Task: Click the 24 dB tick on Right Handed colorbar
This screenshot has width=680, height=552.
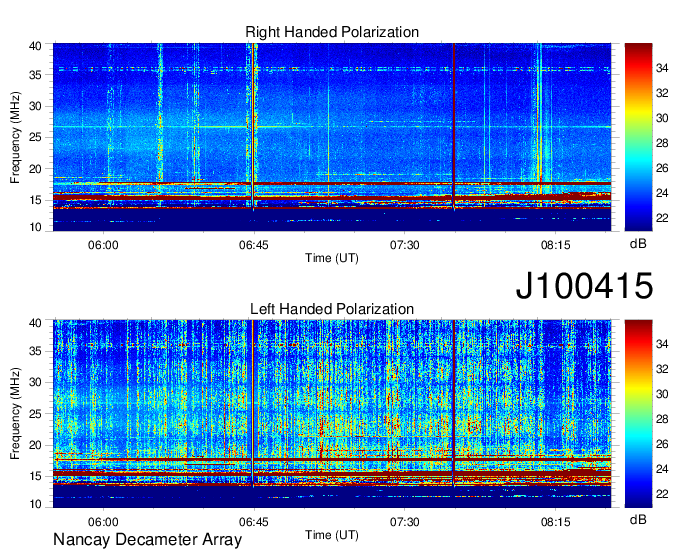Action: pos(662,193)
